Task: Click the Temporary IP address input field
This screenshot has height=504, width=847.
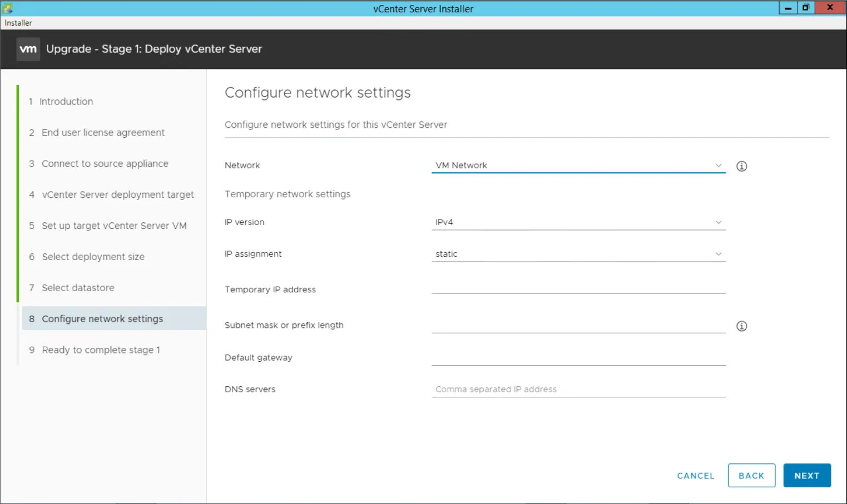Action: (578, 286)
